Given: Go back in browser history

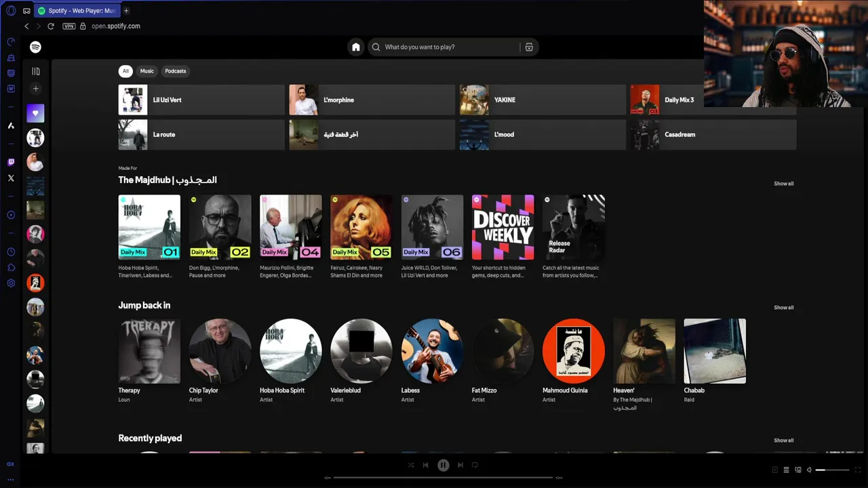Looking at the screenshot, I should click(26, 26).
